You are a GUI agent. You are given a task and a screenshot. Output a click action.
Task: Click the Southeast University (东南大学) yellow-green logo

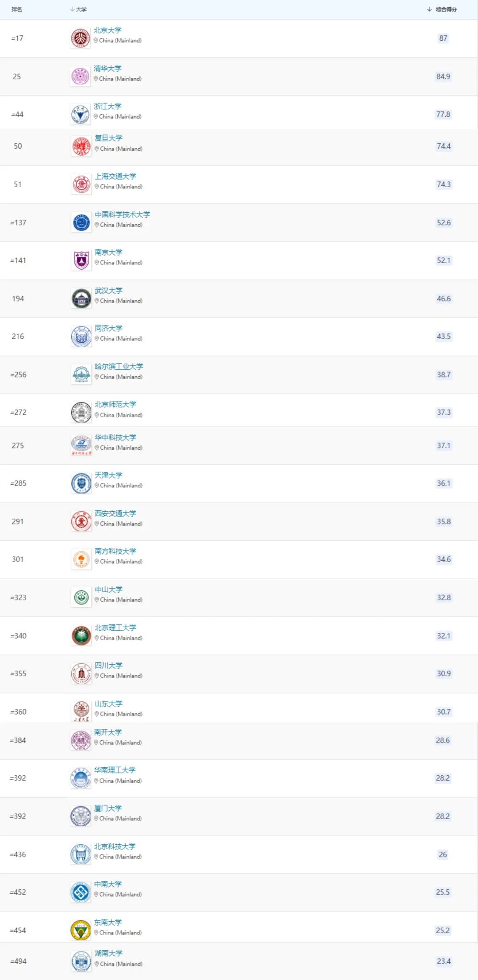coord(80,930)
